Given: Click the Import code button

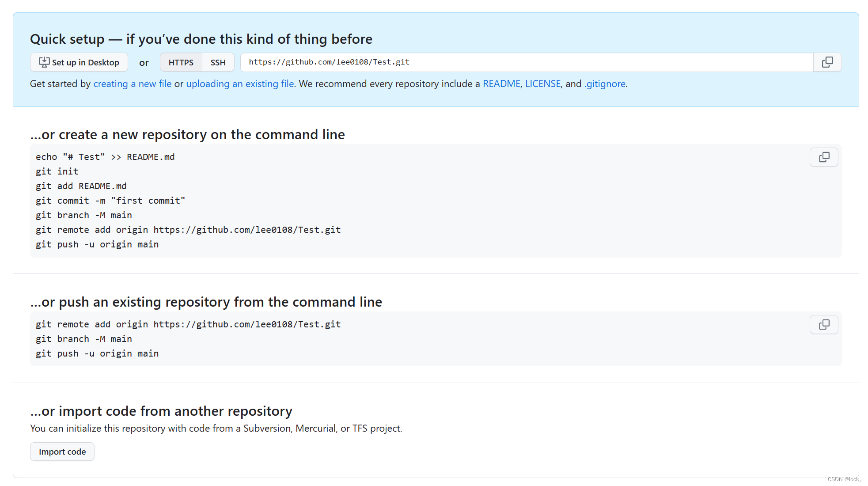Looking at the screenshot, I should click(62, 452).
